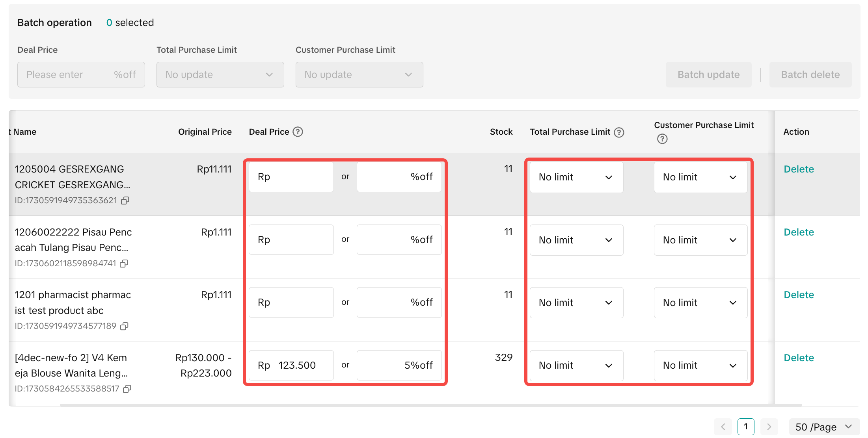Click the Batch delete button
This screenshot has width=868, height=438.
810,75
